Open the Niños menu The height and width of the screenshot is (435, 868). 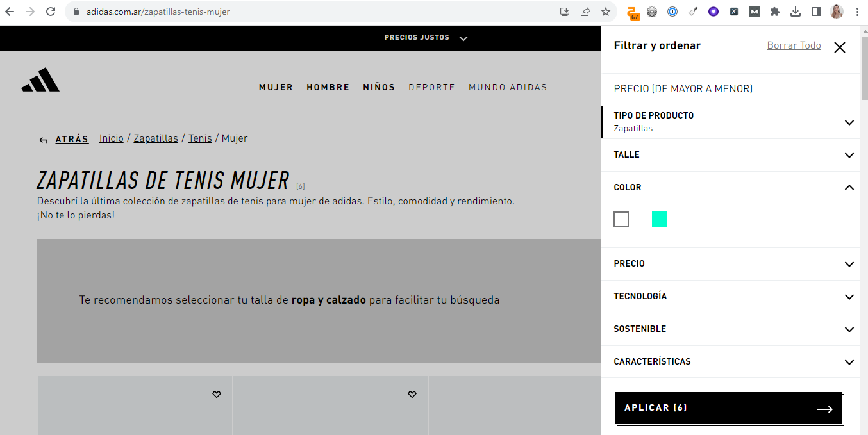(379, 87)
